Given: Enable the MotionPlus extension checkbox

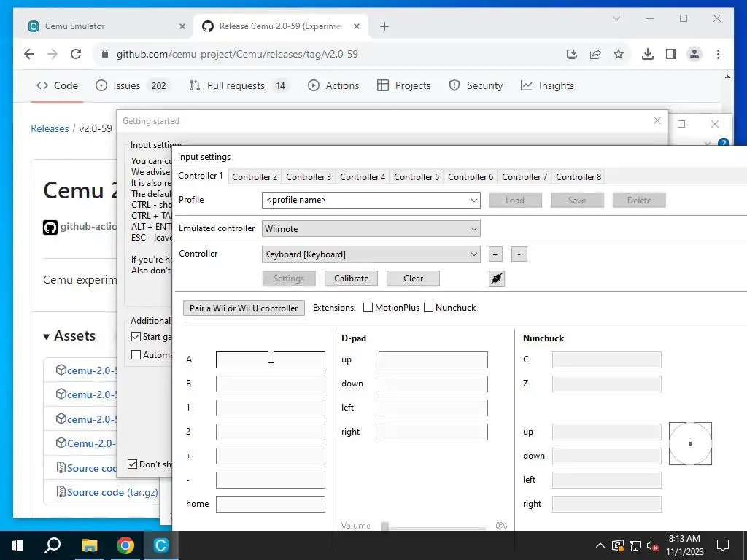Looking at the screenshot, I should tap(368, 308).
